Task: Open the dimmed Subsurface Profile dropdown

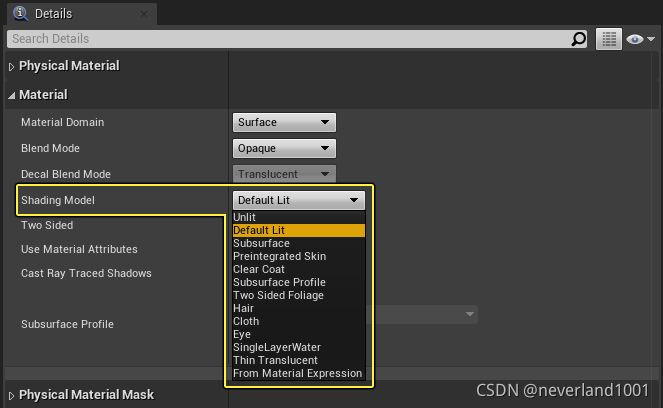Action: pyautogui.click(x=423, y=314)
